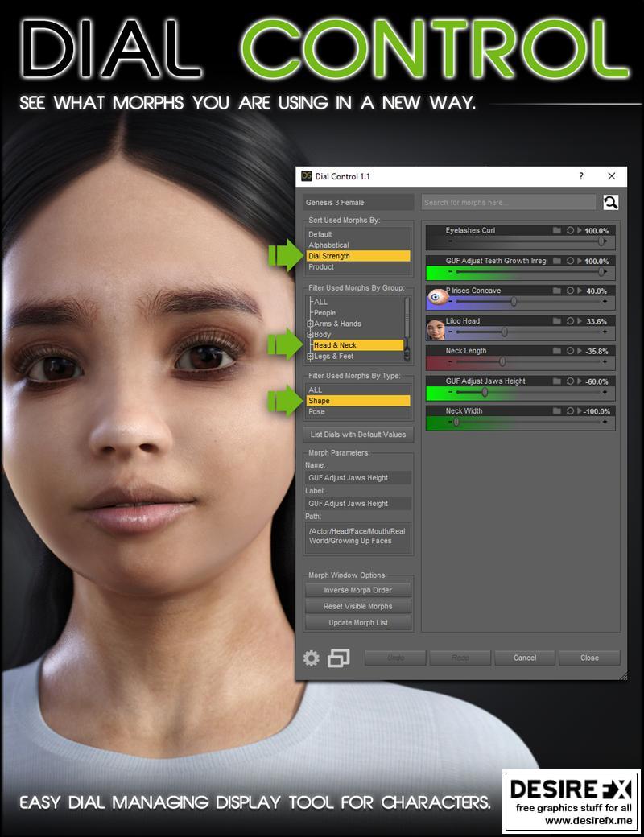Click the question mark help button
The height and width of the screenshot is (837, 644).
click(x=581, y=176)
